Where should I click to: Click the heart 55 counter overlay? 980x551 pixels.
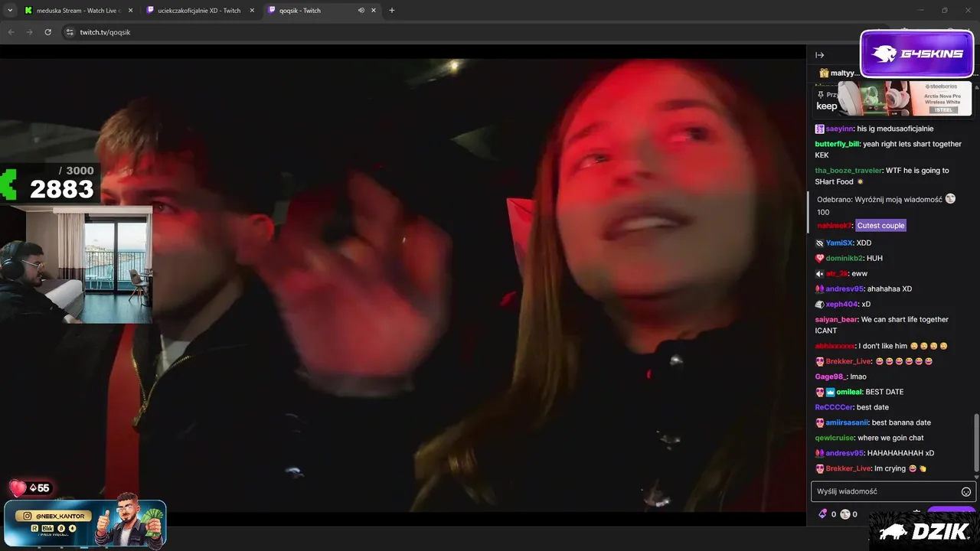pos(31,487)
